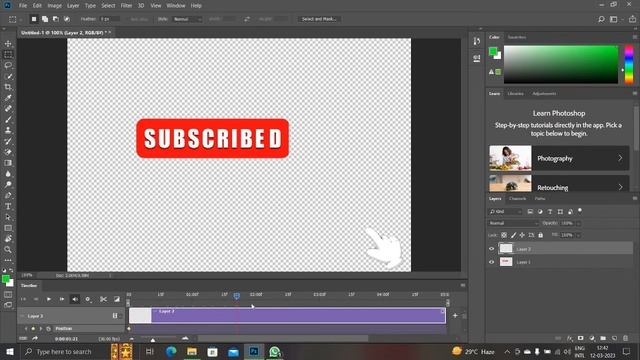Select the Gradient tool
640x360 pixels.
tap(8, 163)
